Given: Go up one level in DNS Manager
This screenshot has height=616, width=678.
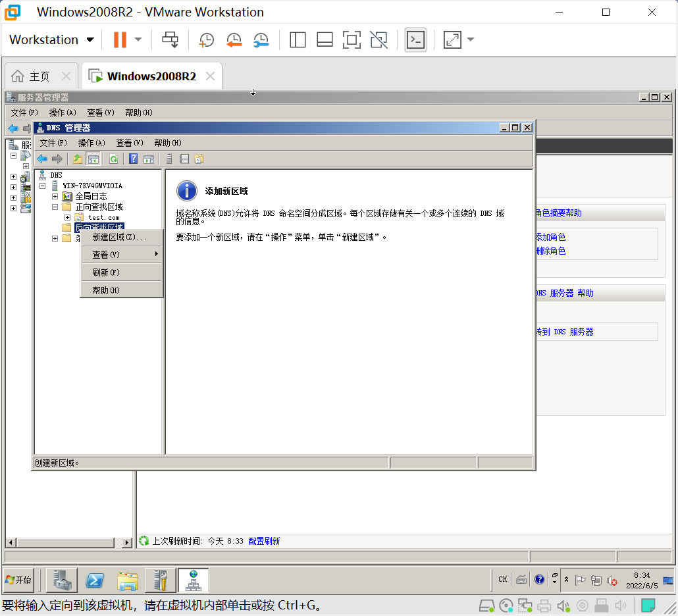Looking at the screenshot, I should pyautogui.click(x=78, y=159).
